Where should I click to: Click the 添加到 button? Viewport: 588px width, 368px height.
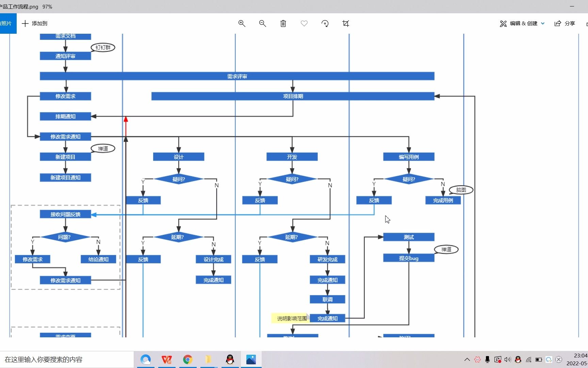[35, 24]
